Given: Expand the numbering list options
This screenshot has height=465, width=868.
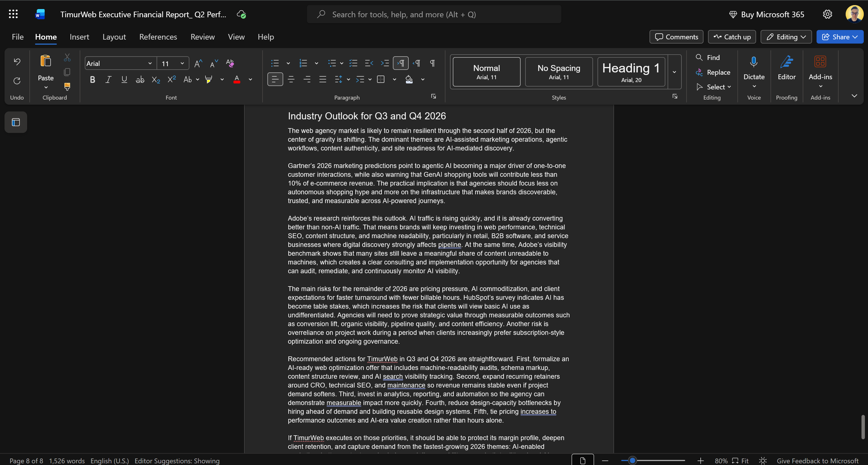Looking at the screenshot, I should pos(316,63).
